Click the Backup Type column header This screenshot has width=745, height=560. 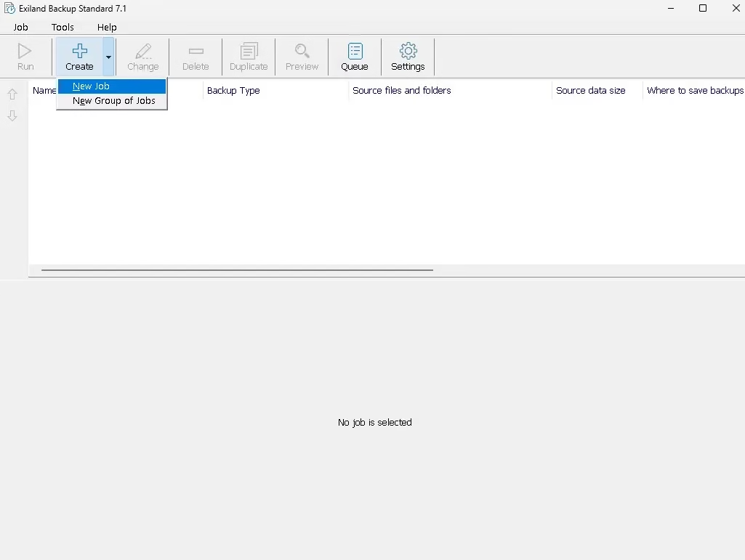[x=233, y=91]
